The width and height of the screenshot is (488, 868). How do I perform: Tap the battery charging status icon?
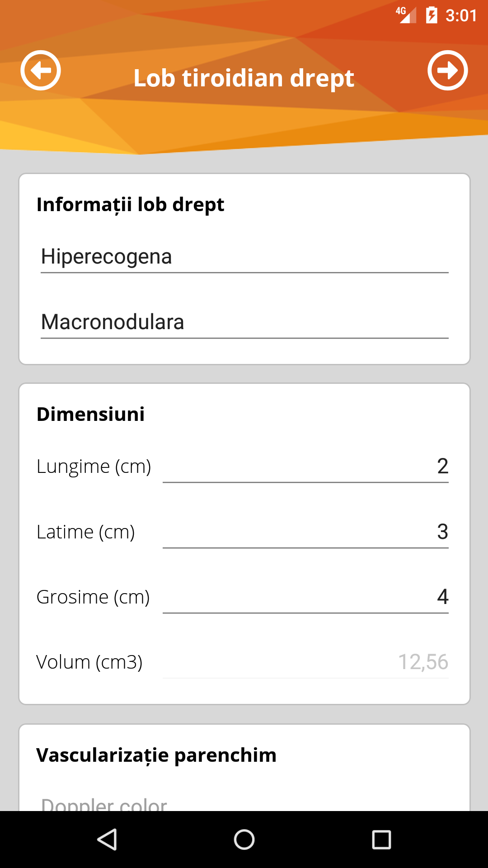(432, 15)
